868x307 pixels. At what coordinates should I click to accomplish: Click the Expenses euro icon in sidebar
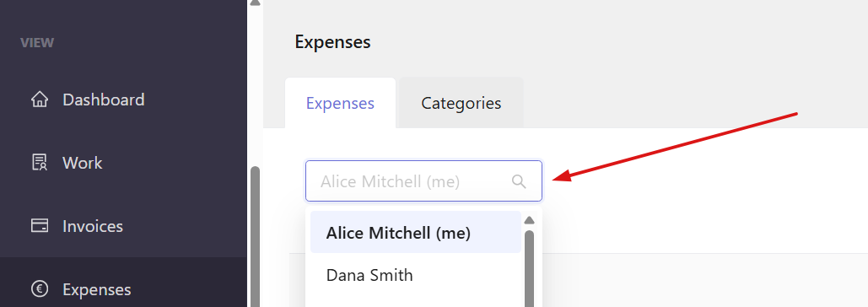click(40, 288)
